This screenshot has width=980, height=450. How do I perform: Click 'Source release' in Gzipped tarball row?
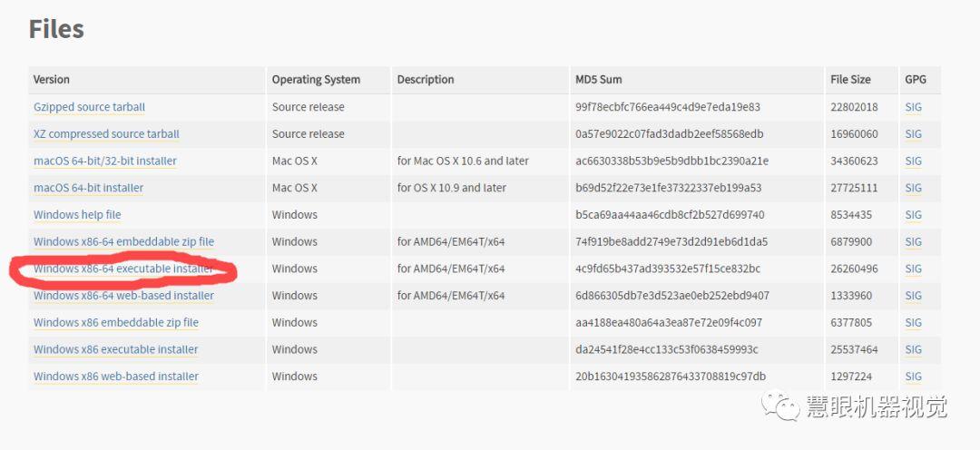click(x=309, y=107)
